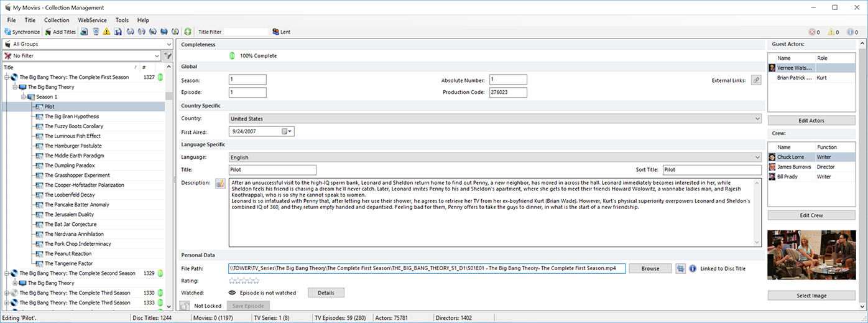Open the All Groups dropdown
The height and width of the screenshot is (323, 868).
coord(88,44)
